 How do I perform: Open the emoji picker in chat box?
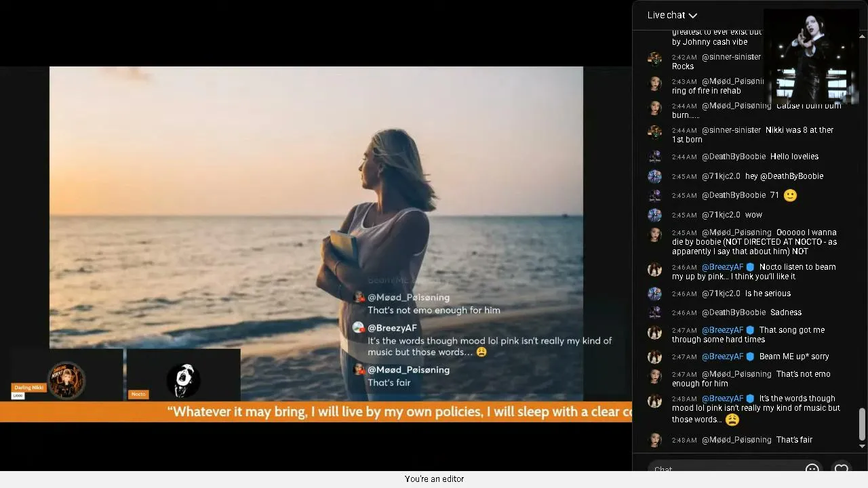coord(812,469)
